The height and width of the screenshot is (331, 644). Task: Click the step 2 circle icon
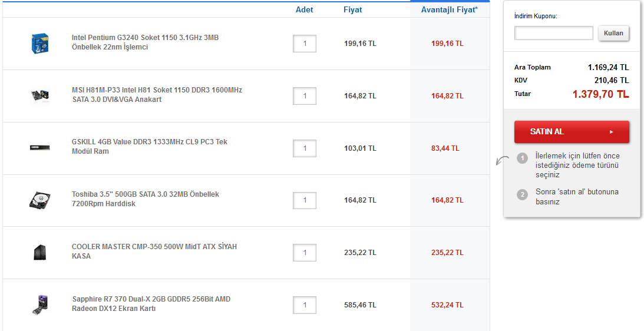522,194
